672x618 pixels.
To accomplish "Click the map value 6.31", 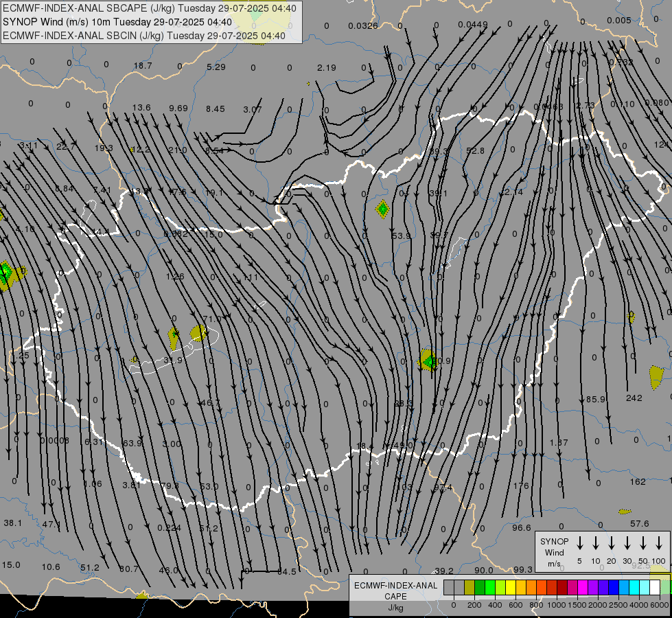I will (x=94, y=442).
